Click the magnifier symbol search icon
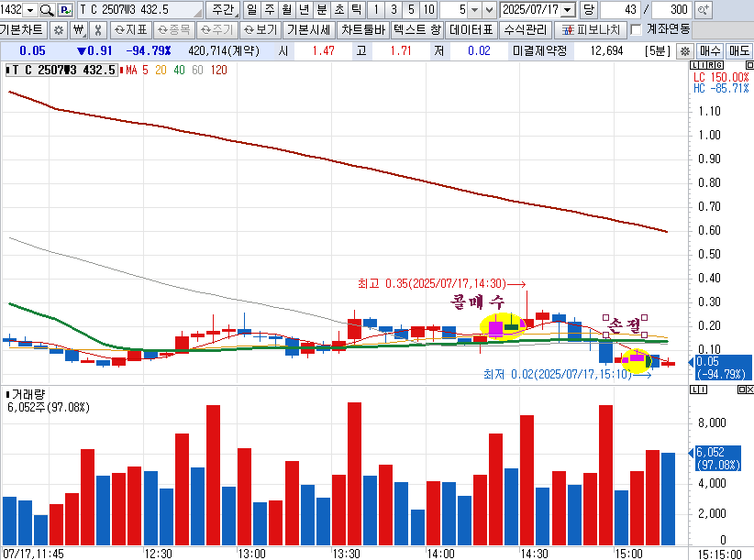 tap(47, 9)
